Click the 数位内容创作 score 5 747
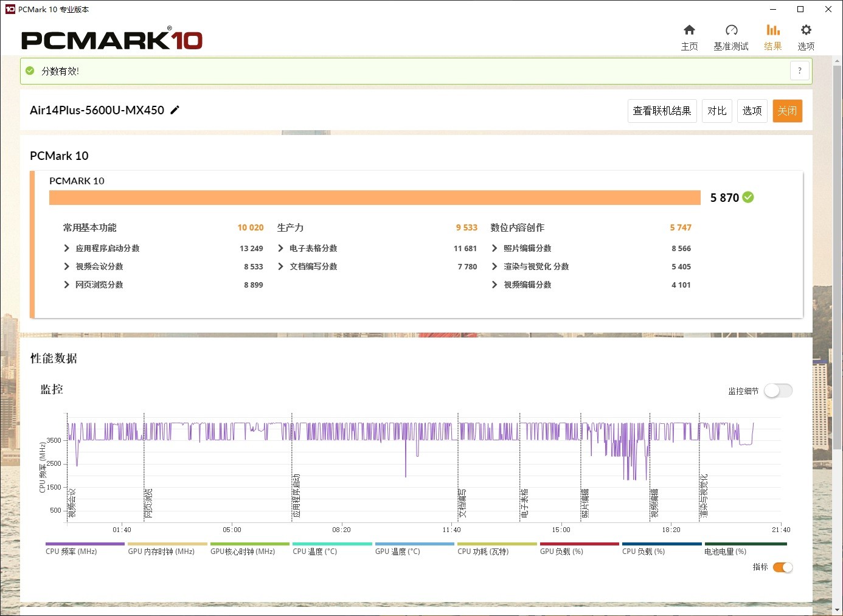Screen dimensions: 843x616 (x=681, y=227)
